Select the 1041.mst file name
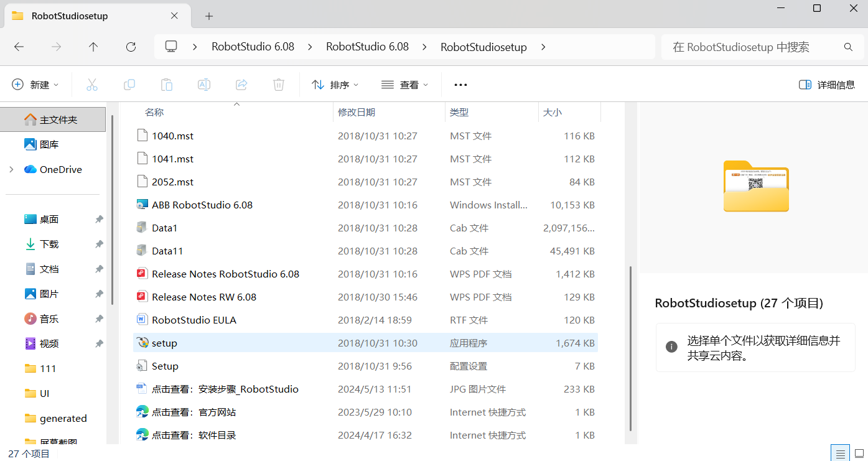Viewport: 868px width, 461px height. pos(172,159)
